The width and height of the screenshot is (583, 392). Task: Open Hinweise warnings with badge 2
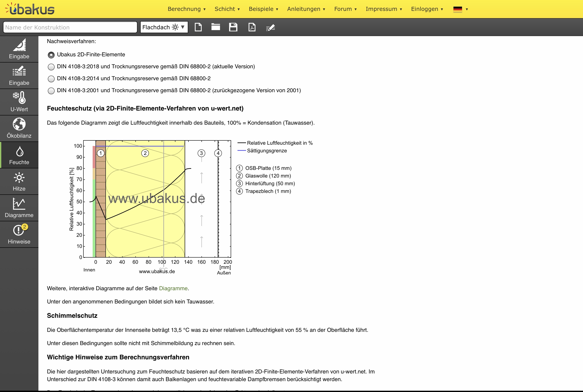click(19, 234)
